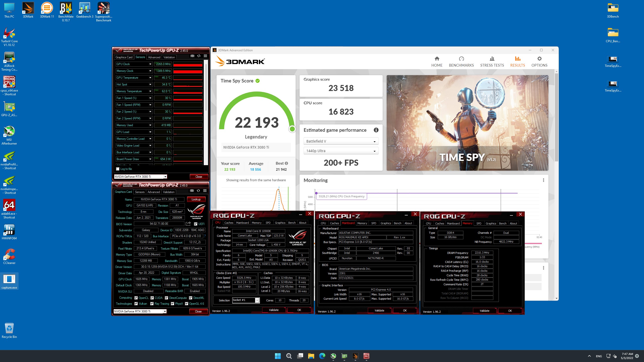Toggle the OpenCL checkbox

(136, 298)
